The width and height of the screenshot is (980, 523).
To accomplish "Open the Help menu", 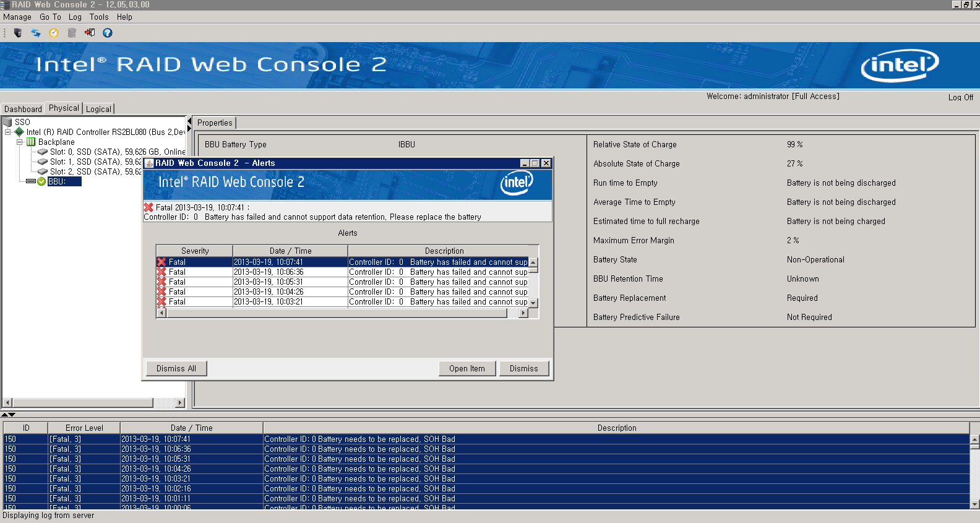I will point(124,17).
